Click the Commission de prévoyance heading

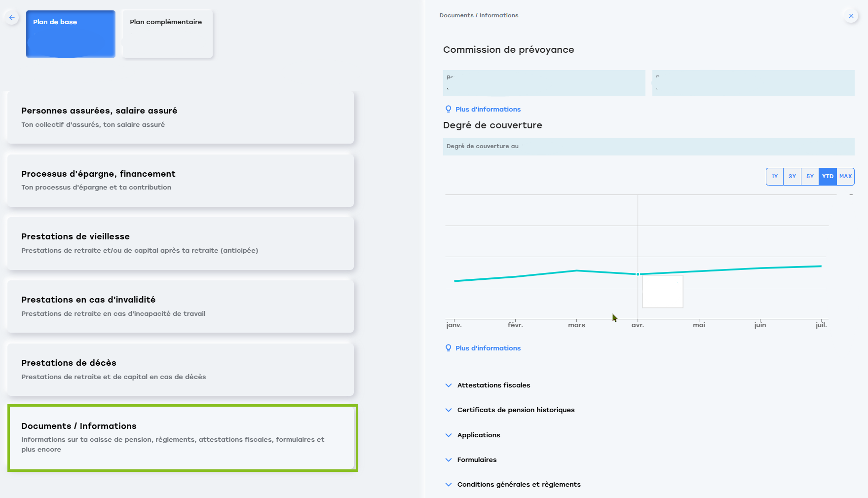pyautogui.click(x=508, y=49)
